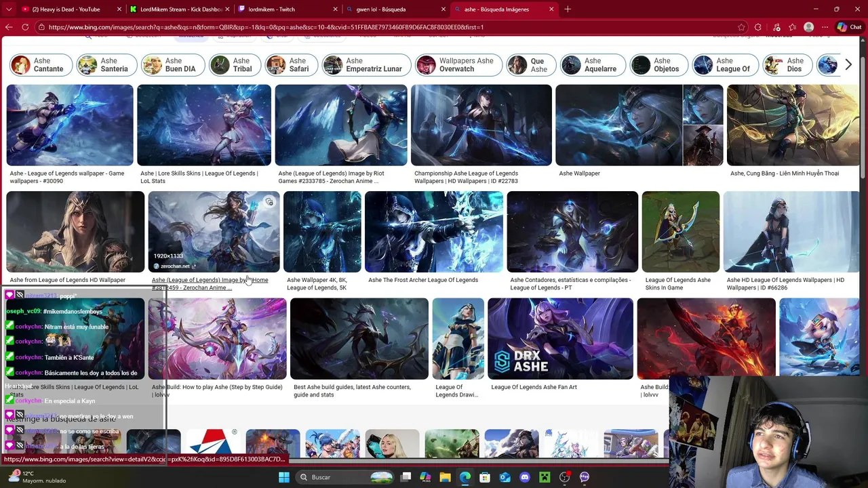Click the URL address bar
This screenshot has width=868, height=488.
pyautogui.click(x=387, y=27)
